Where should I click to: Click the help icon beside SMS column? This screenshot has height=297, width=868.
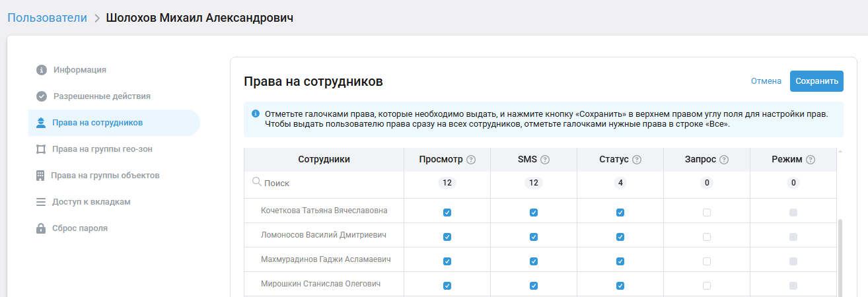click(545, 160)
